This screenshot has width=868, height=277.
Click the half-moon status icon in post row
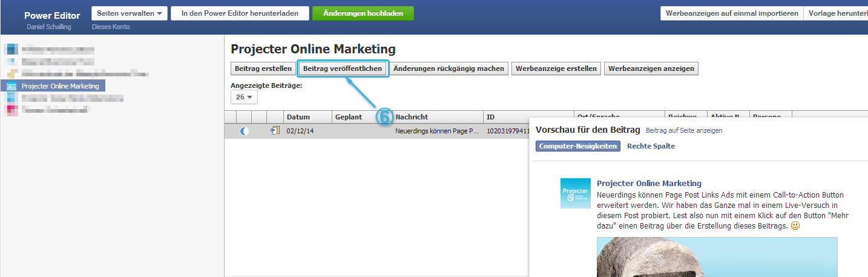pos(244,131)
